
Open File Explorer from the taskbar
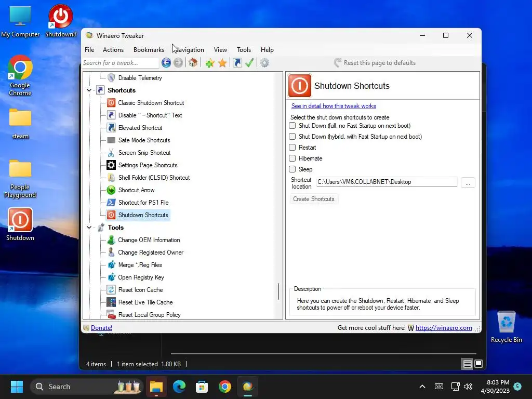(156, 387)
